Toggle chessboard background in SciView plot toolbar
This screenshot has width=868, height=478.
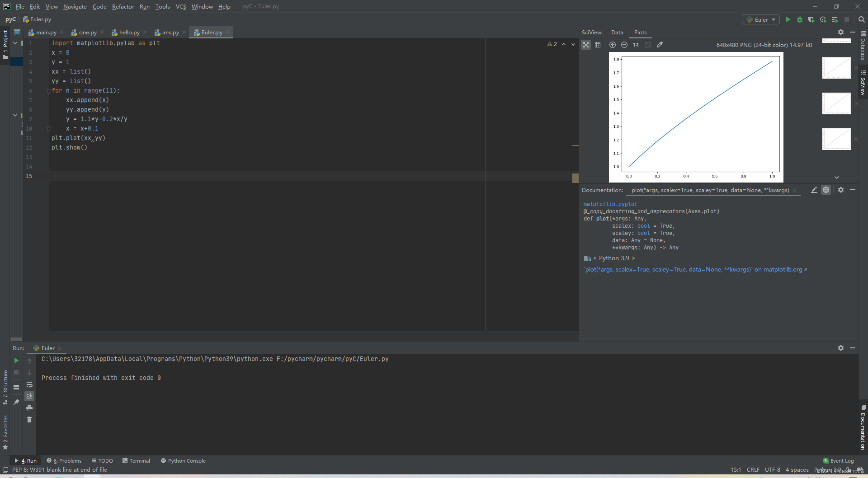[x=586, y=45]
